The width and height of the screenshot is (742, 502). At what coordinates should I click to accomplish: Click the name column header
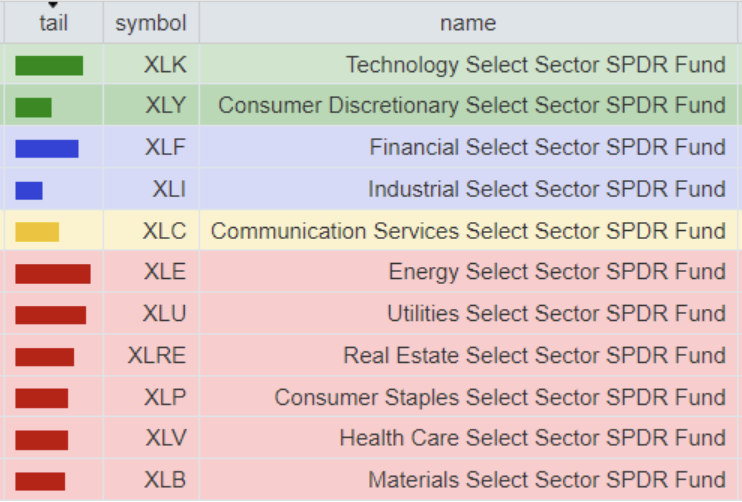(468, 24)
